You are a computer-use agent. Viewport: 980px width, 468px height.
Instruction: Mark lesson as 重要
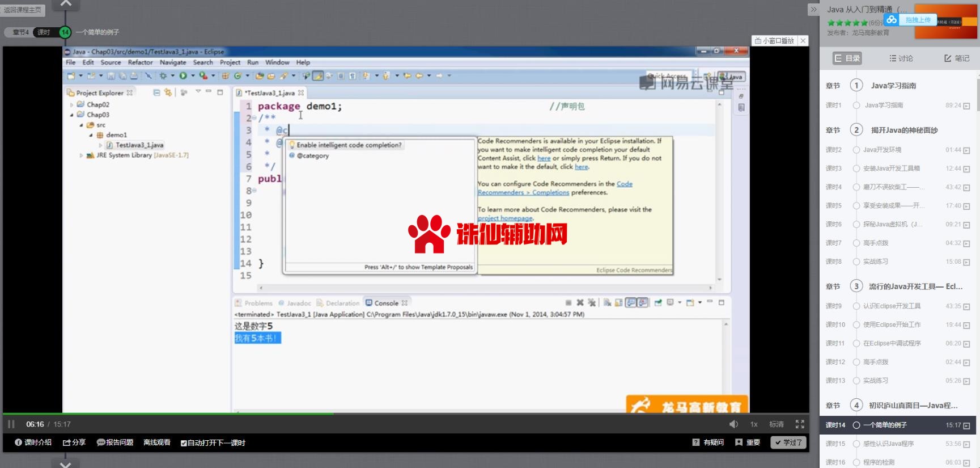click(748, 442)
